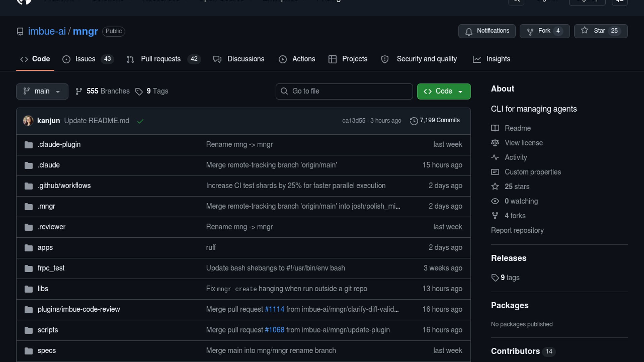The height and width of the screenshot is (362, 644).
Task: Click the Star icon to star repository
Action: (585, 31)
